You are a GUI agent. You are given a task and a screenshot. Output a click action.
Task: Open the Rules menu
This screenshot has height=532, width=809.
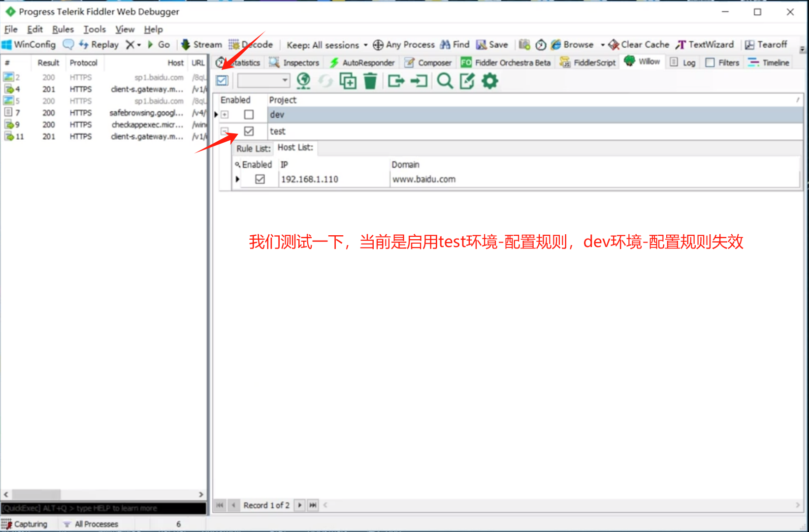click(x=63, y=30)
